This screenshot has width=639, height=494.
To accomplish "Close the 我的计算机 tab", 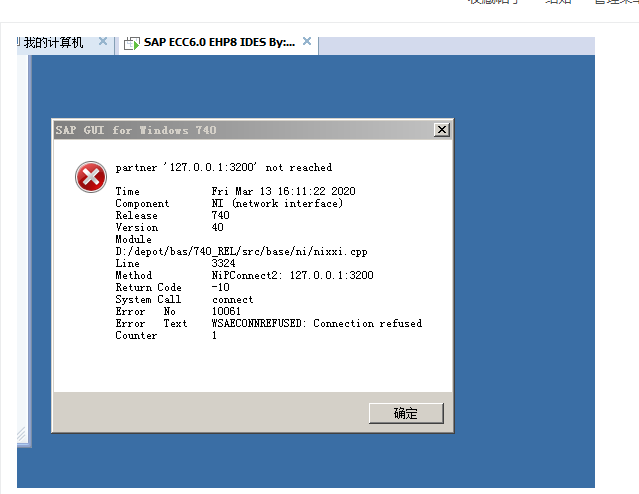I will 103,41.
